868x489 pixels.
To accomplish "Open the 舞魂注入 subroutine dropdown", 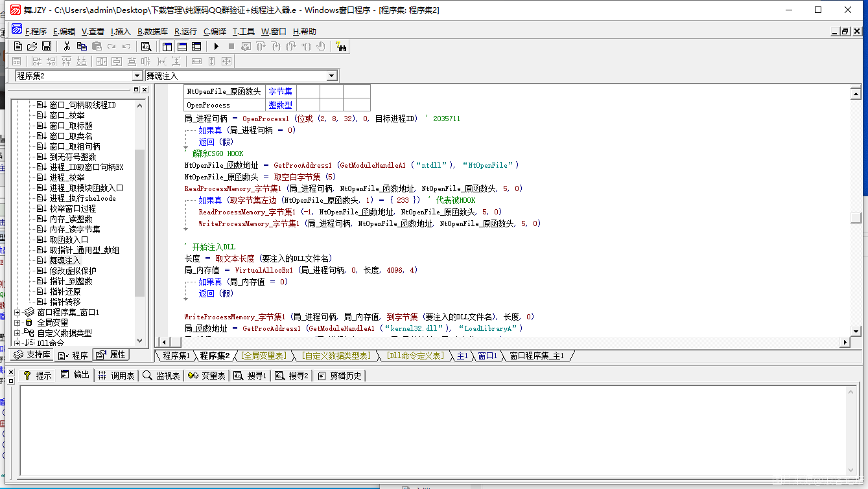I will click(332, 76).
